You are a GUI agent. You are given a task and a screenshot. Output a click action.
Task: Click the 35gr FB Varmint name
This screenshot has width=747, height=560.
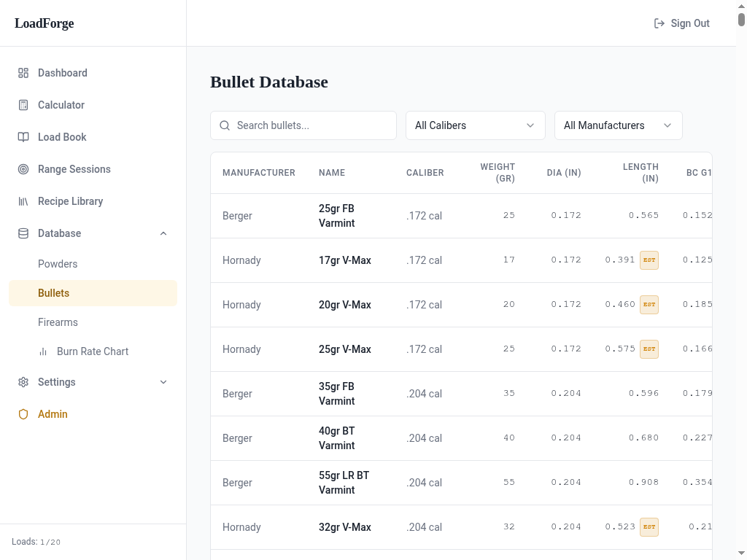tap(337, 394)
